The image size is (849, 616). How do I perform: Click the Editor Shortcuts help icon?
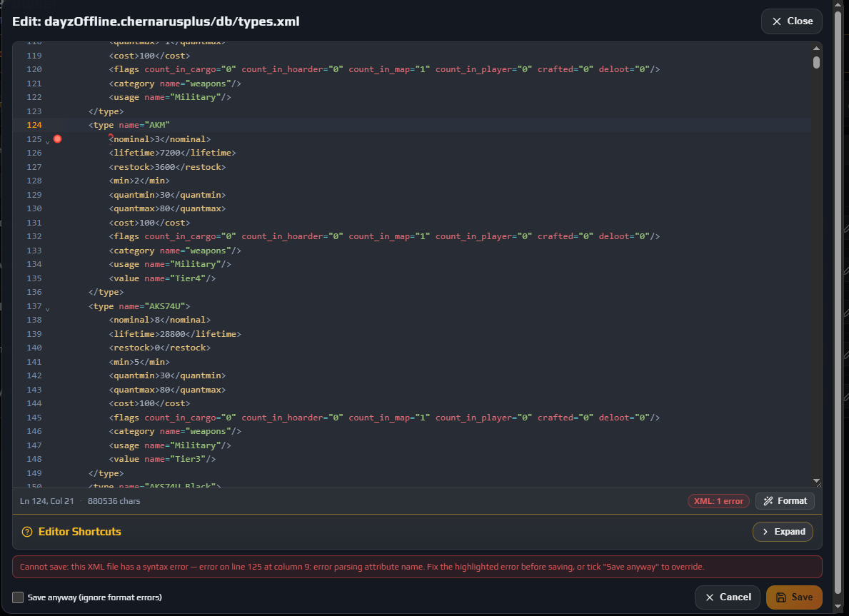click(27, 532)
